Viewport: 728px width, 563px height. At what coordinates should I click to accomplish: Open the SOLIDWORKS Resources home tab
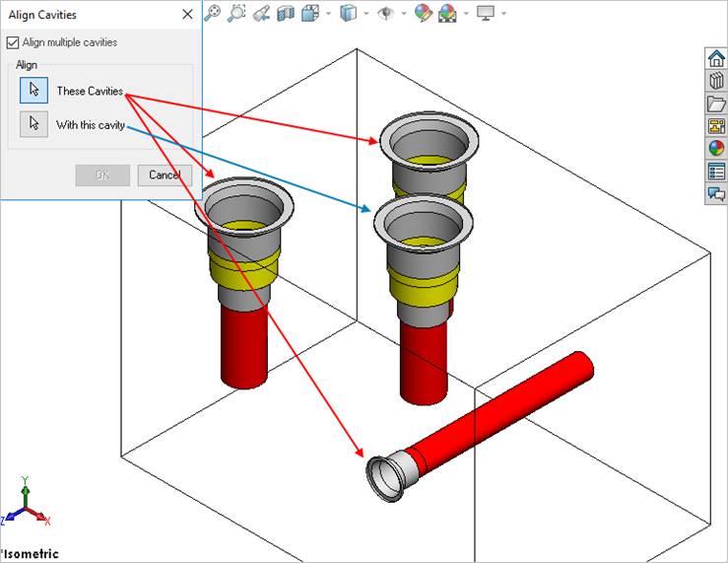pos(716,58)
